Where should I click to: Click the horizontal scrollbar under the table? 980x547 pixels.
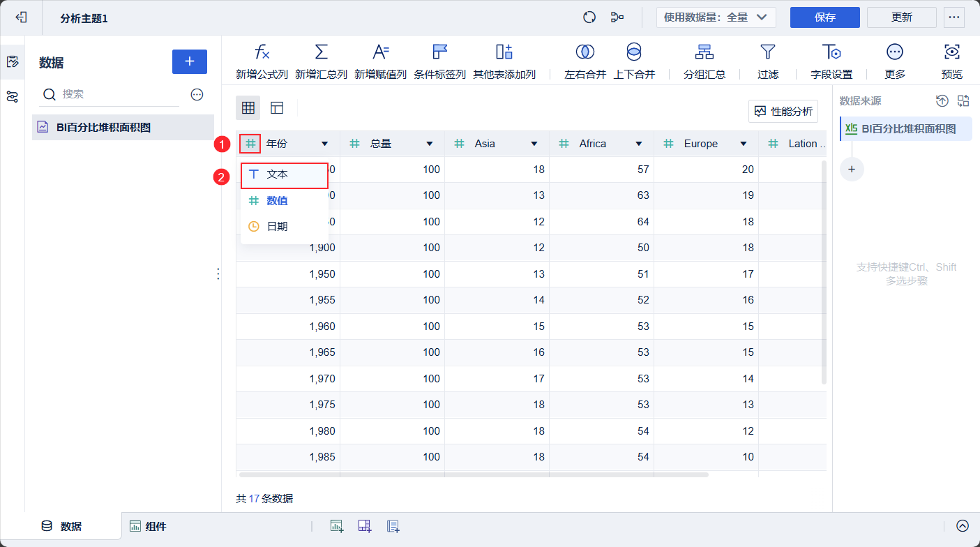coord(474,474)
